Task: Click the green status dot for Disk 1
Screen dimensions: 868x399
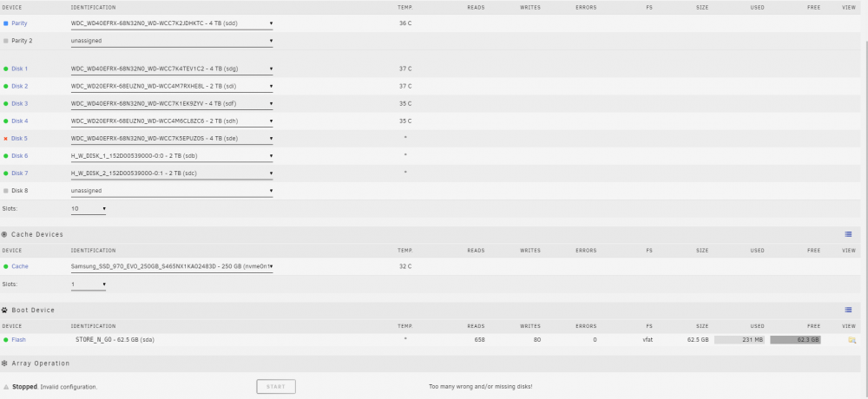Action: tap(5, 69)
